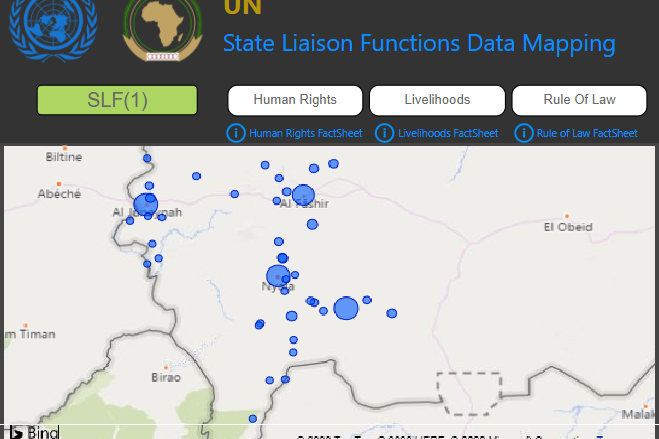
Task: Open the Human Rights FactSheet link text
Action: click(305, 133)
